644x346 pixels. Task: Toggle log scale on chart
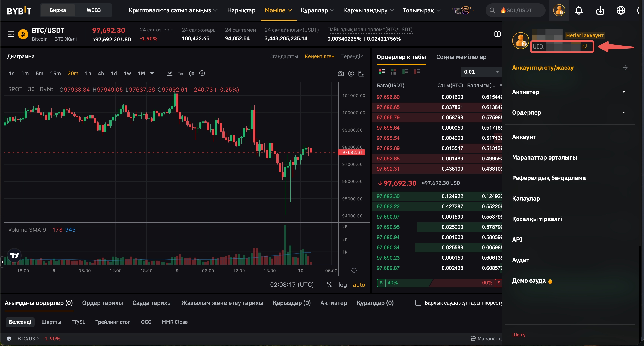[343, 285]
